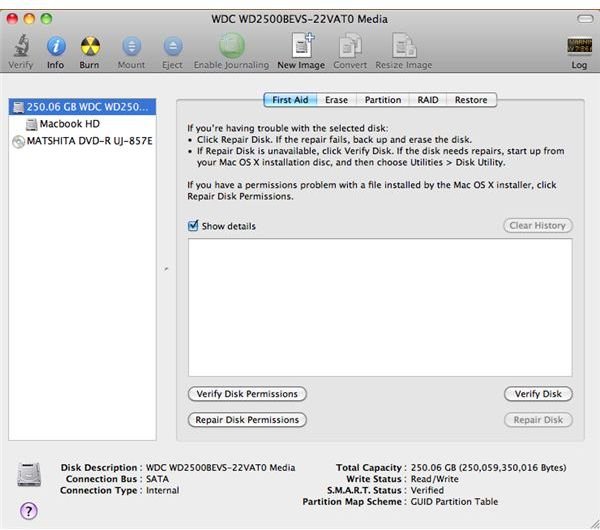The image size is (600, 530).
Task: Select the Macbook HD volume
Action: click(x=82, y=124)
